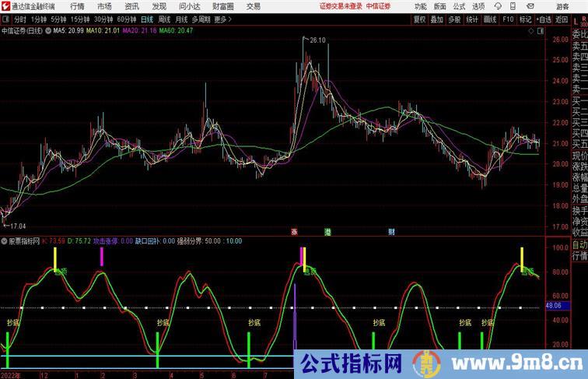The height and width of the screenshot is (379, 588).
Task: Click the 统计 statistics button
Action: (x=472, y=19)
